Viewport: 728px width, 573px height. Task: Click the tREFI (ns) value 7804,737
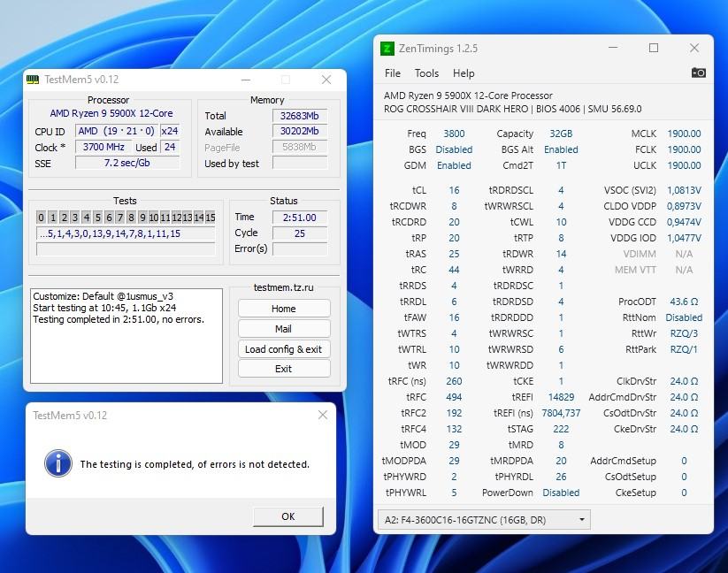561,413
